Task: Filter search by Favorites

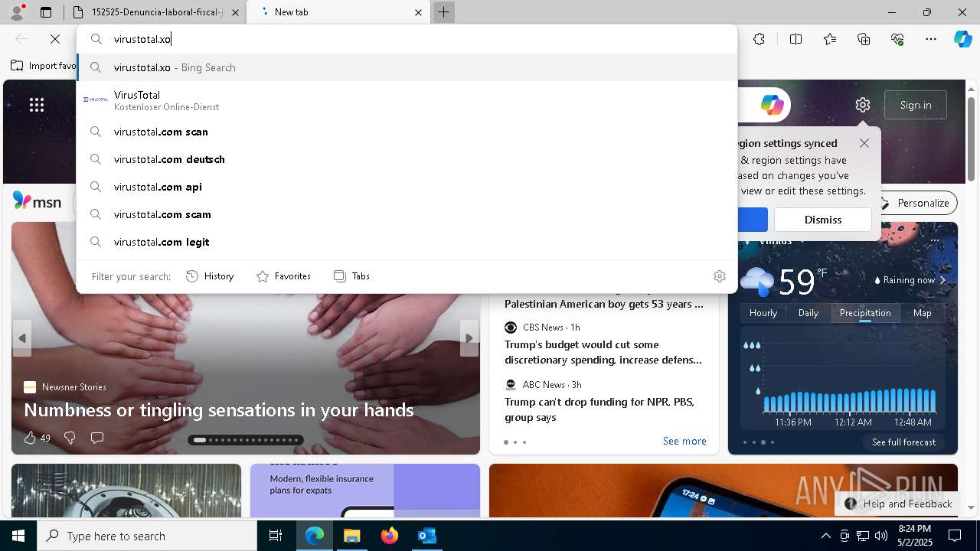Action: coord(283,276)
